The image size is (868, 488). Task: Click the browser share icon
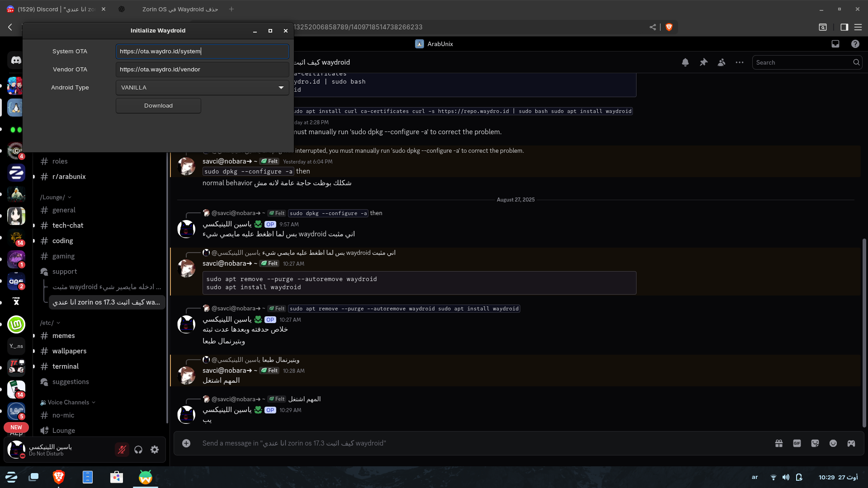[653, 27]
